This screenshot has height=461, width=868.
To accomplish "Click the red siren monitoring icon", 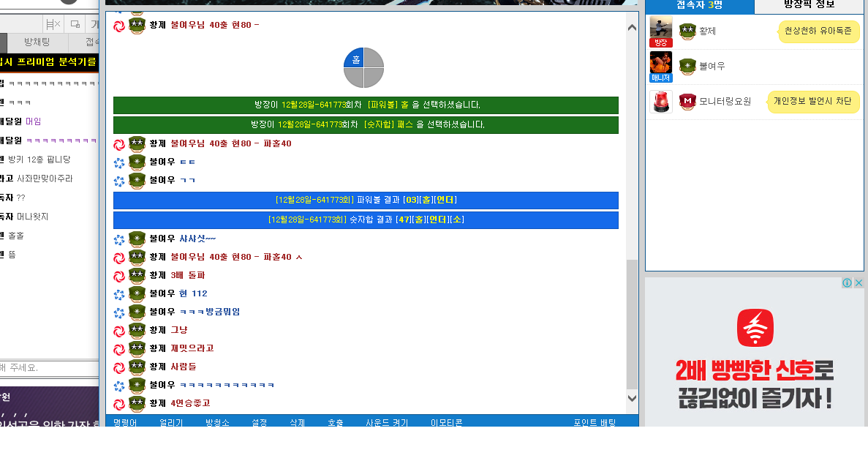I will [660, 101].
